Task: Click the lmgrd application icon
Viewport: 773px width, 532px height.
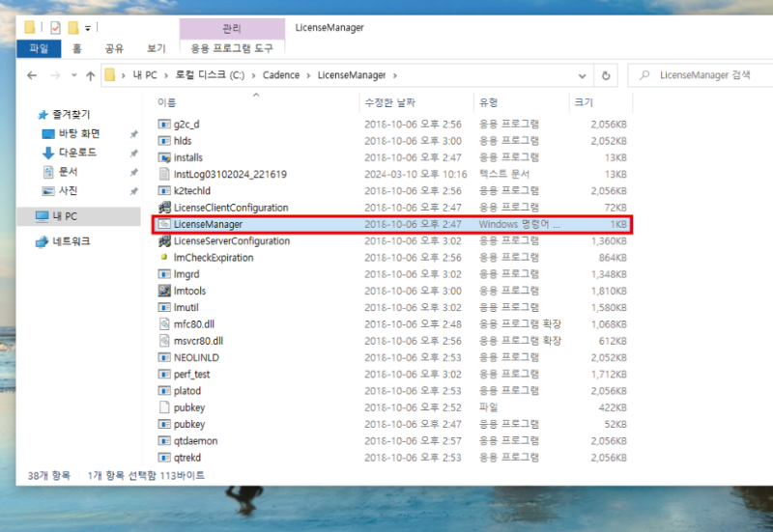Action: point(164,274)
